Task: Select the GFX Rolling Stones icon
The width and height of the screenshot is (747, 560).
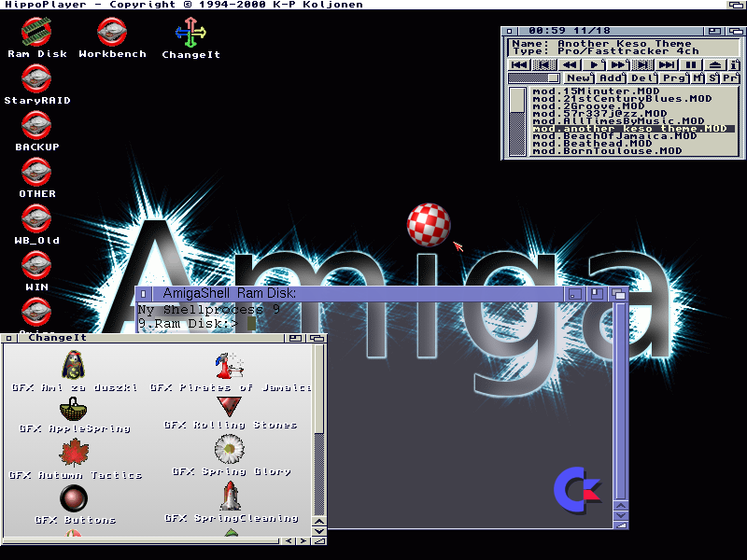Action: (x=229, y=406)
